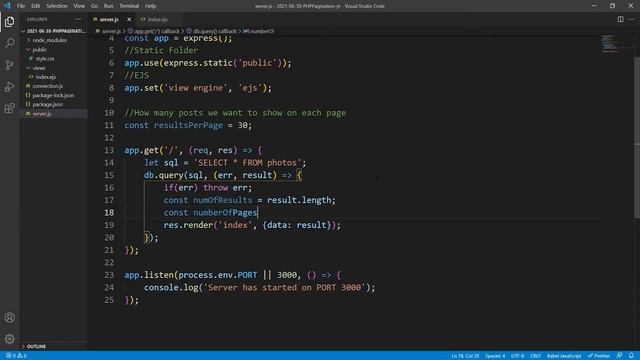This screenshot has height=360, width=640.
Task: Click Prettier in the status bar
Action: (599, 356)
